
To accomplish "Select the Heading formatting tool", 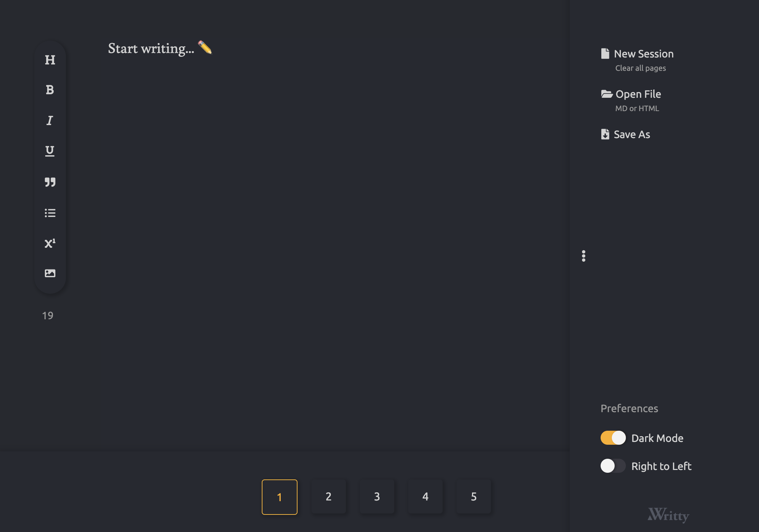I will [50, 60].
